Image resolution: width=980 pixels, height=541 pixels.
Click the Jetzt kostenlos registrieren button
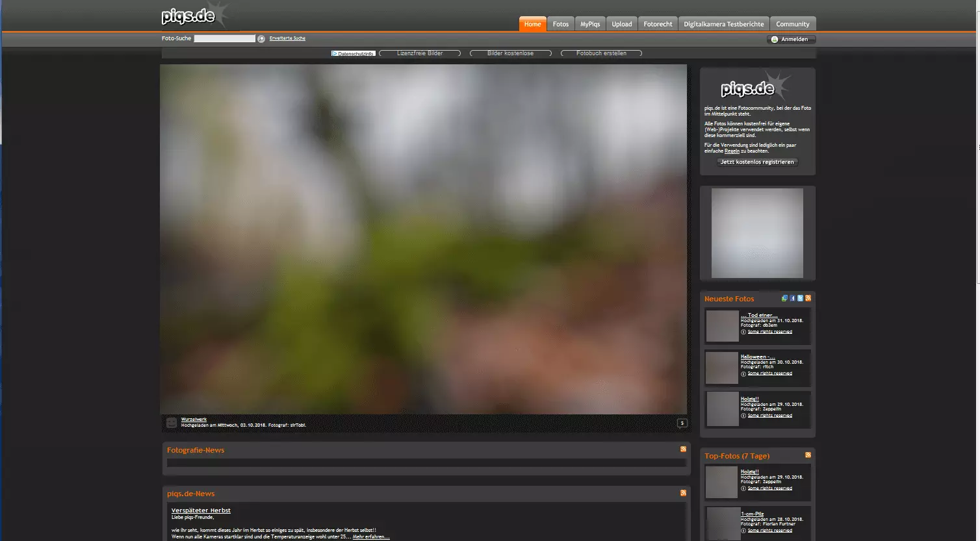[757, 162]
